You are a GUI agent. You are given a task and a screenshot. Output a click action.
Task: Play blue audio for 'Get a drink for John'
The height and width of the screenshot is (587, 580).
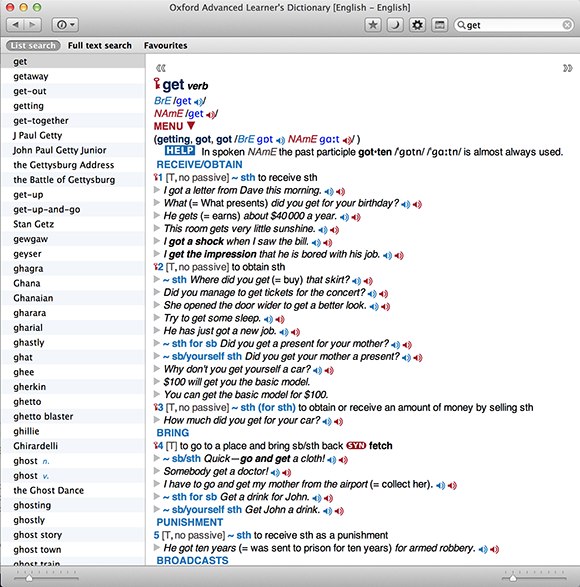pos(317,498)
